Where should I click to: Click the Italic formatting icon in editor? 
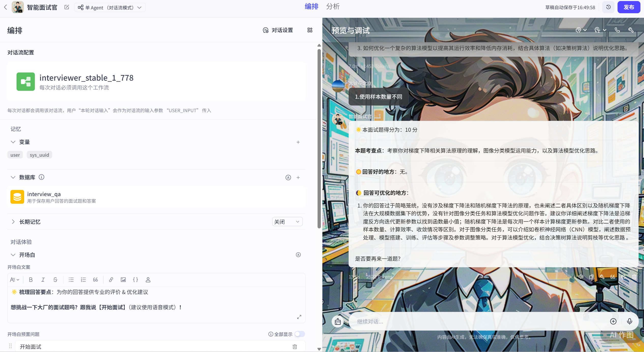43,280
